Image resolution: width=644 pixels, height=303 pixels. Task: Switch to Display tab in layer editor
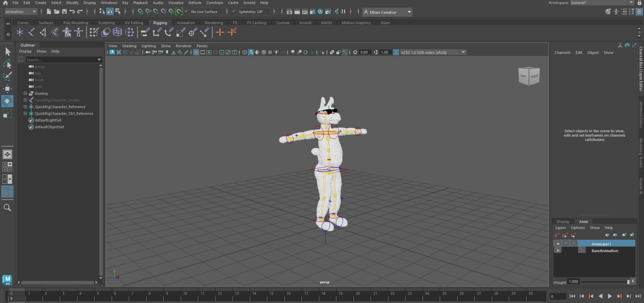[563, 221]
